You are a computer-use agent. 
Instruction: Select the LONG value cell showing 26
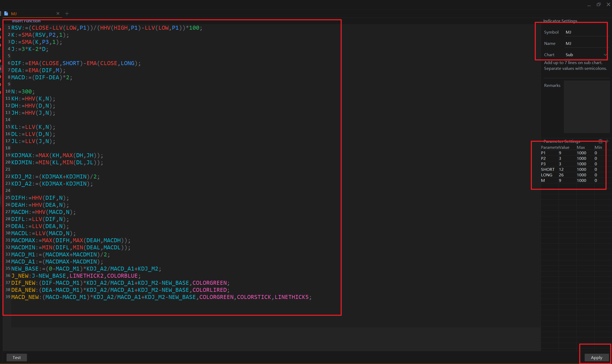(567, 175)
